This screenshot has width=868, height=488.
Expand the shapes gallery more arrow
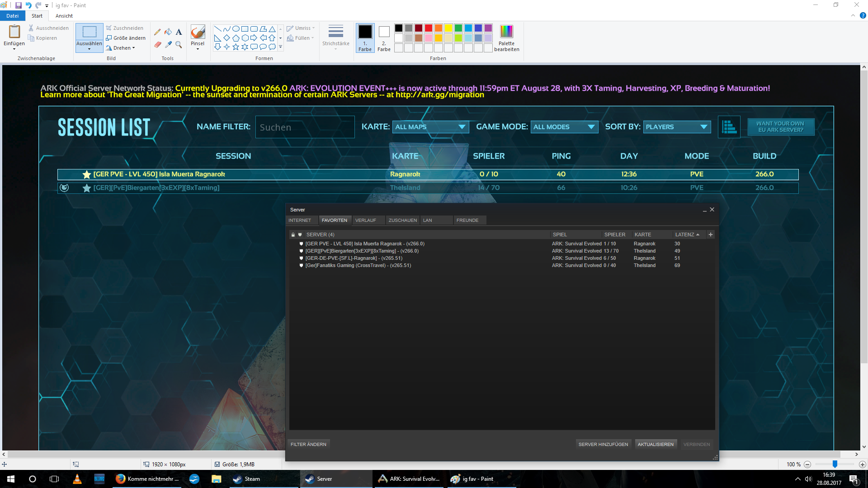(x=280, y=47)
